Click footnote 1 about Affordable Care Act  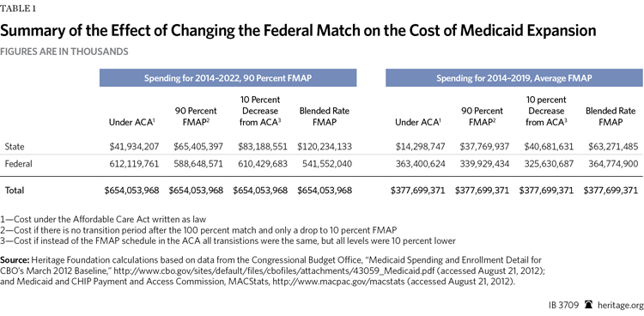point(106,219)
